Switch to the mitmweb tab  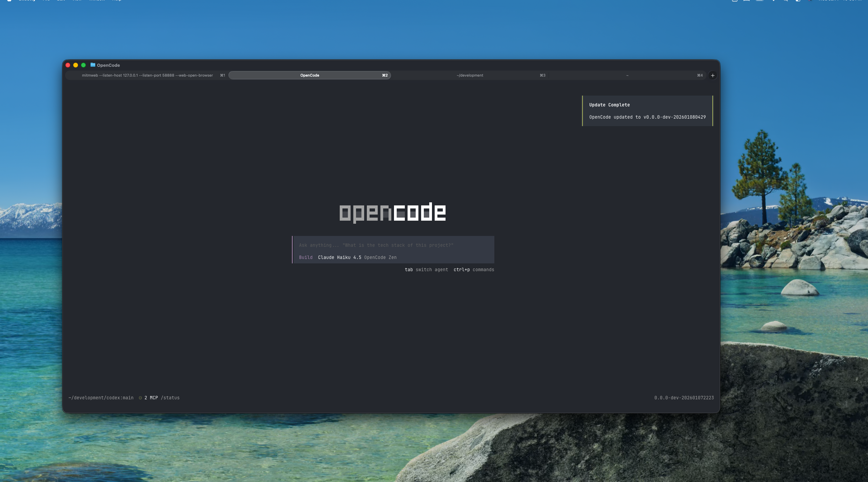coord(147,75)
